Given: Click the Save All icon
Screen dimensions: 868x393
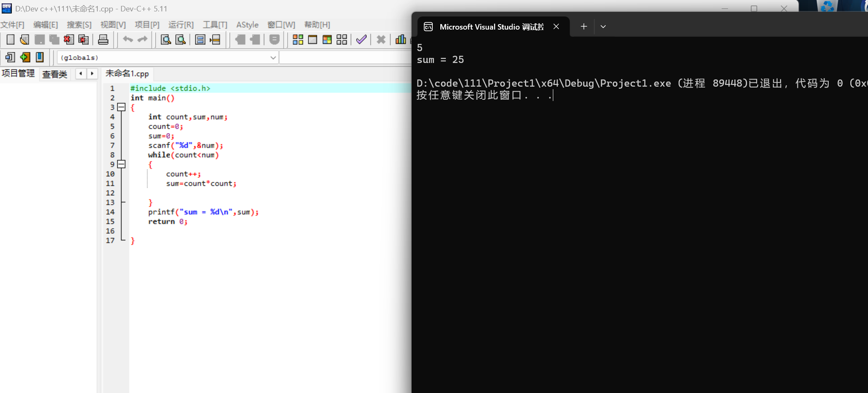Looking at the screenshot, I should tap(54, 40).
